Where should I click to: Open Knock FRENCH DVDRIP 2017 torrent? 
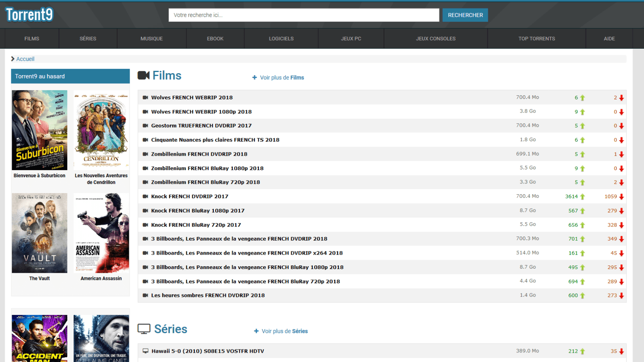(x=190, y=196)
